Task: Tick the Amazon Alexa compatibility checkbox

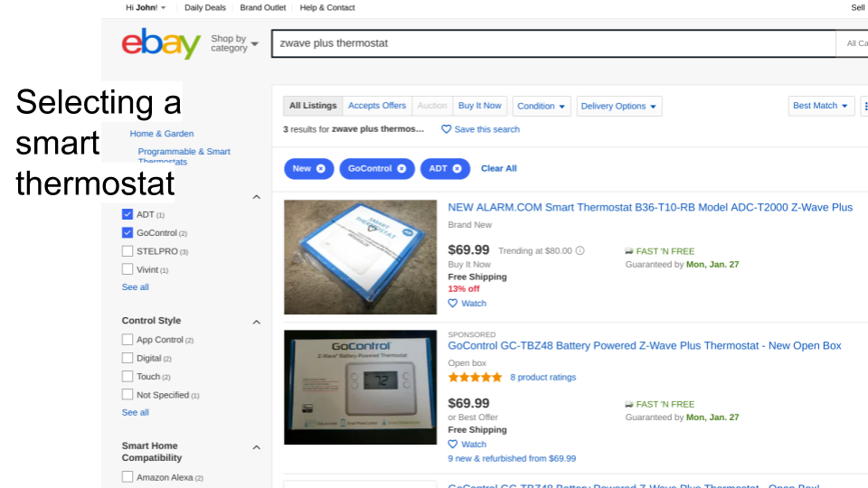Action: coord(127,477)
